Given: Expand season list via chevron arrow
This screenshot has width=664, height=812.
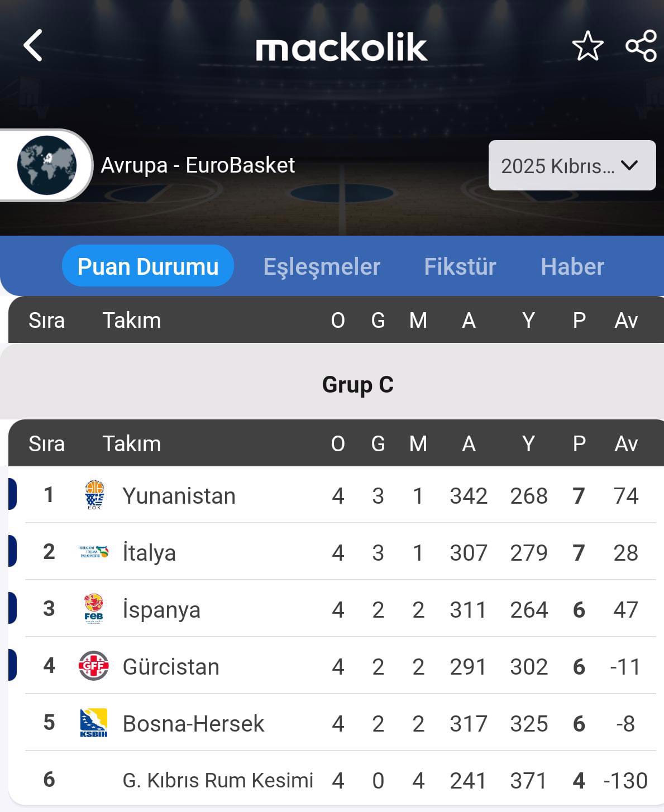Looking at the screenshot, I should click(x=629, y=165).
